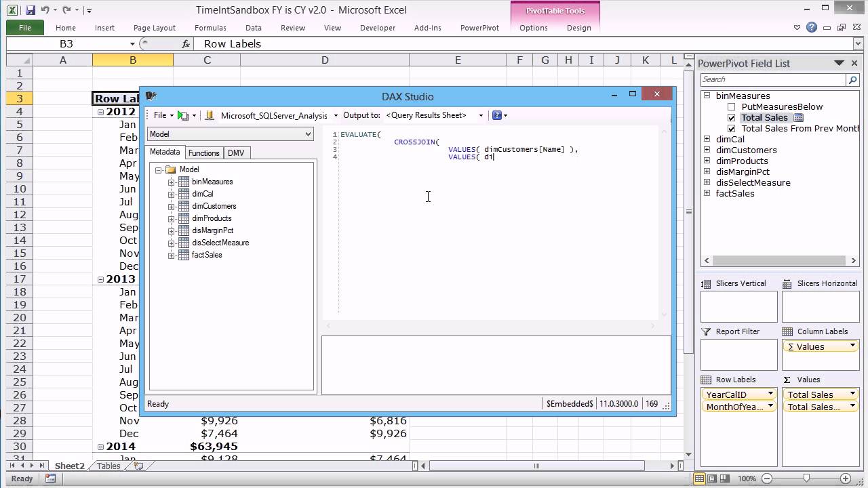Open the Microsoft_SQLServer_Analysis connection dropdown
868x488 pixels.
coord(336,115)
